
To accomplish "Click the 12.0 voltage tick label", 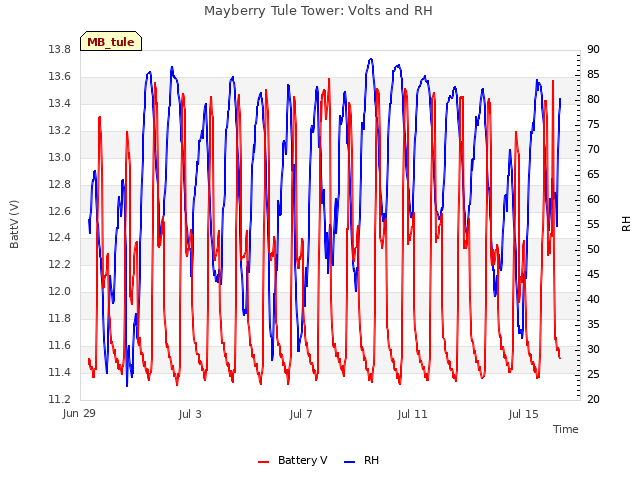I will click(59, 291).
